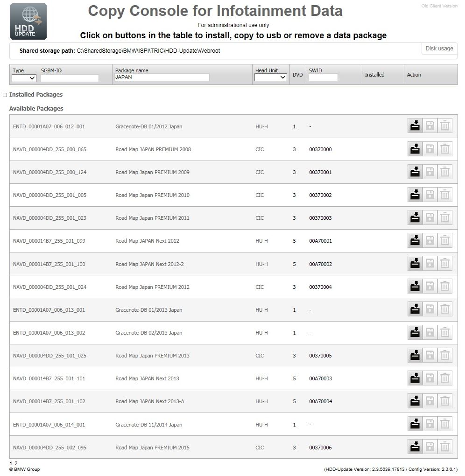Click the SGBM-ID filter field
This screenshot has width=465, height=476.
point(70,78)
